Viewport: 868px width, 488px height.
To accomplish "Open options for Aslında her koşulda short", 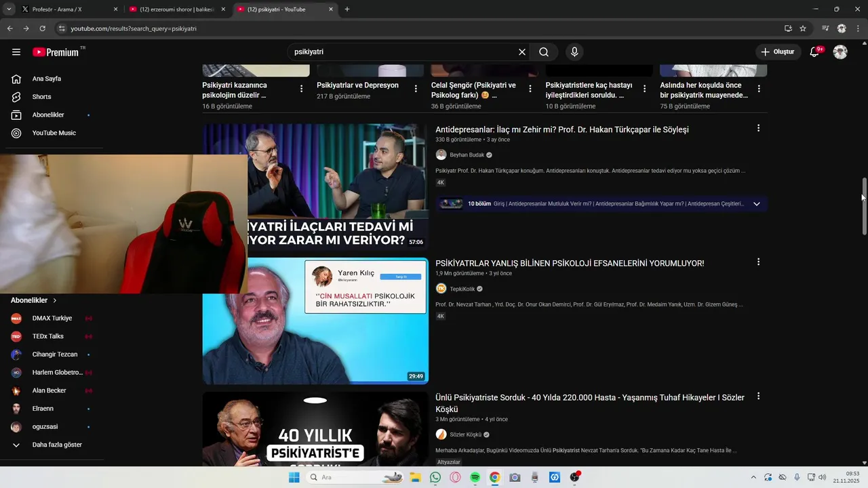I will coord(759,89).
